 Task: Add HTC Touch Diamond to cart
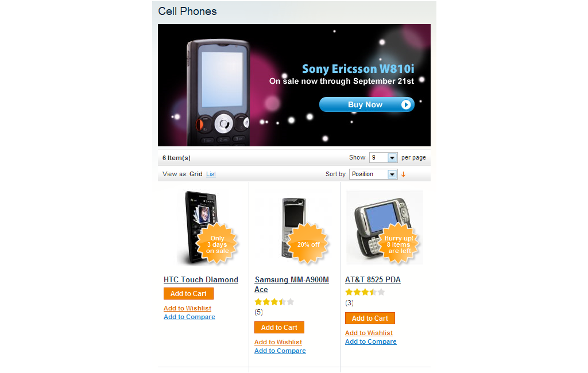188,294
